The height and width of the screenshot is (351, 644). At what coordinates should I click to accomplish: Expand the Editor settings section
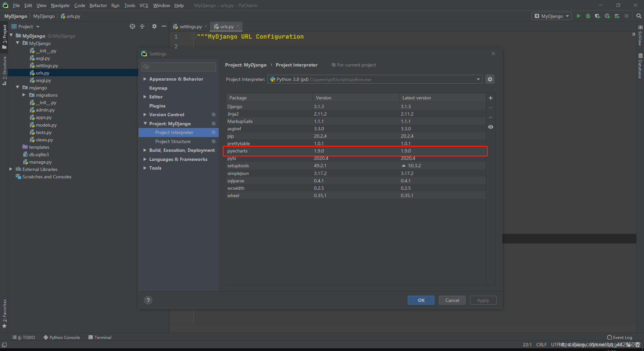coord(145,97)
